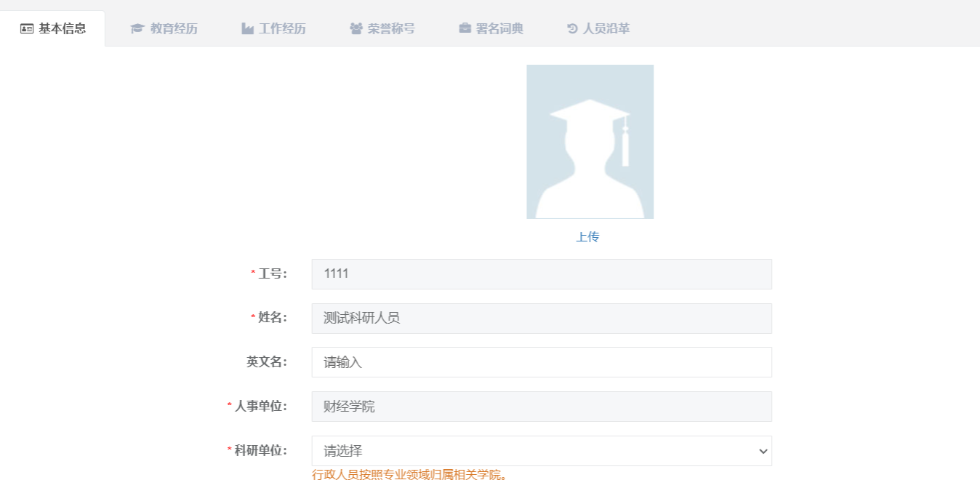Click the factory icon beside 工作经历
Viewport: 980px width, 496px height.
247,29
